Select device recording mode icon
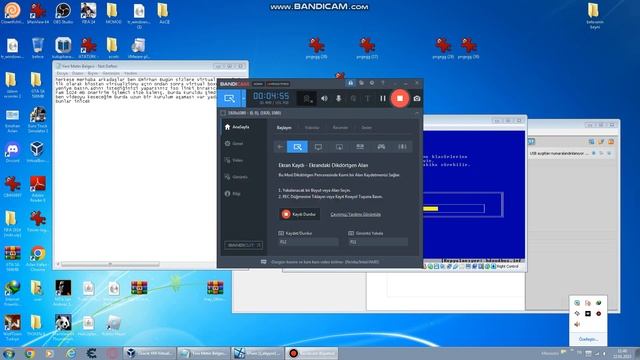This screenshot has height=360, width=640. click(360, 147)
